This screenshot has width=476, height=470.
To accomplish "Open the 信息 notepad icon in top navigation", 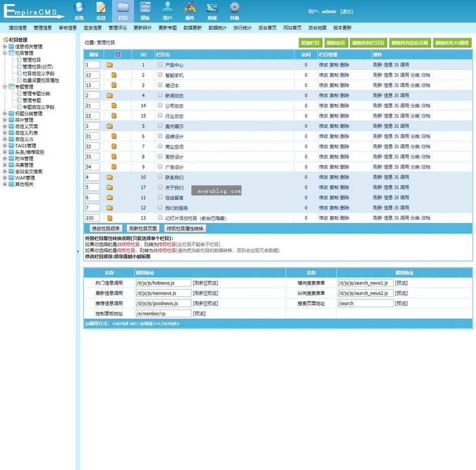I will (101, 8).
